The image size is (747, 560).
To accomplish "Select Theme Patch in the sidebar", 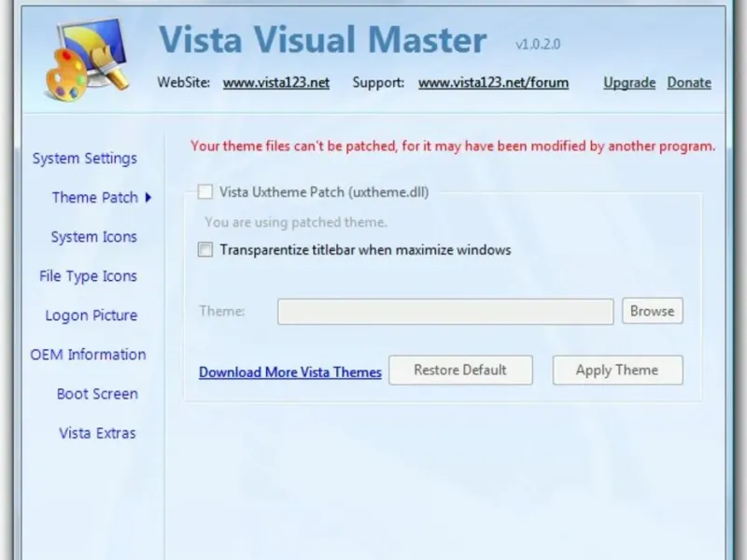I will pos(95,198).
